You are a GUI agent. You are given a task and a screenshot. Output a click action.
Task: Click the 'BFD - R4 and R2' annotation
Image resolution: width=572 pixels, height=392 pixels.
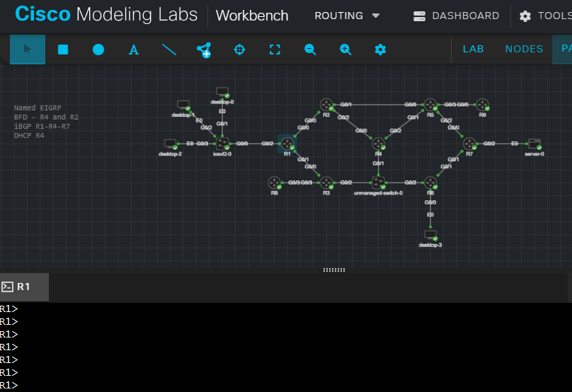click(x=46, y=117)
